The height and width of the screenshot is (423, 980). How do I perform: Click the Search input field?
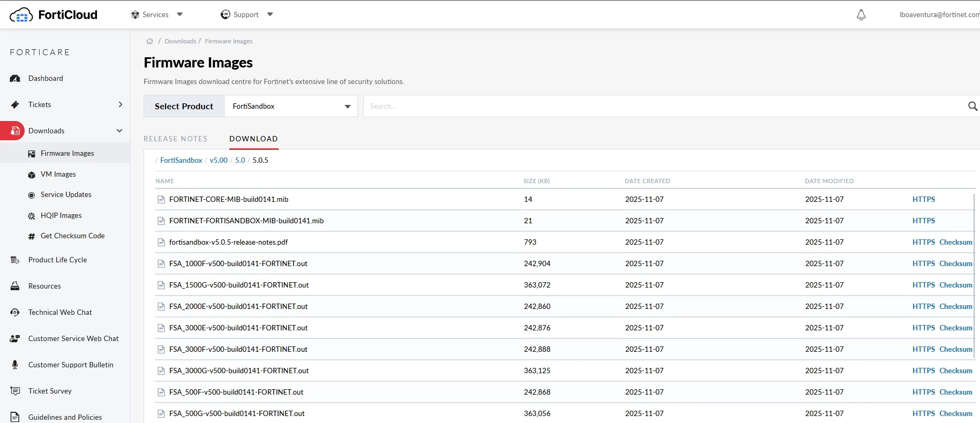point(664,106)
